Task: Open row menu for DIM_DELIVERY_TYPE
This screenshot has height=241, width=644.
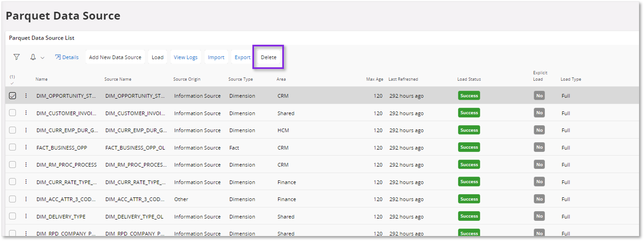Action: [26, 216]
